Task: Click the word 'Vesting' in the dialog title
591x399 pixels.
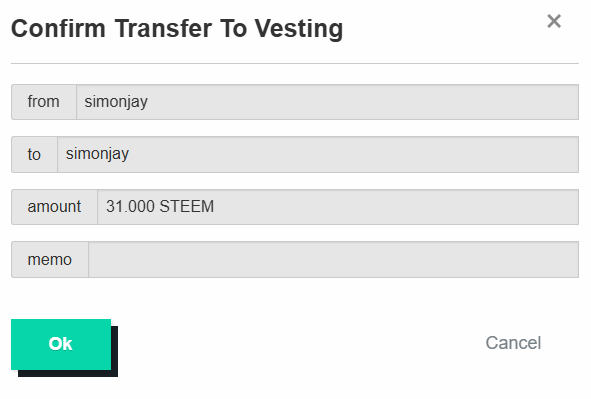Action: [299, 29]
